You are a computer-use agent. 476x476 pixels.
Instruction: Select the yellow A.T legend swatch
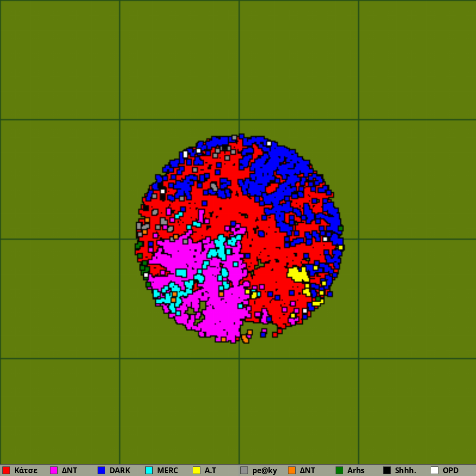197,470
